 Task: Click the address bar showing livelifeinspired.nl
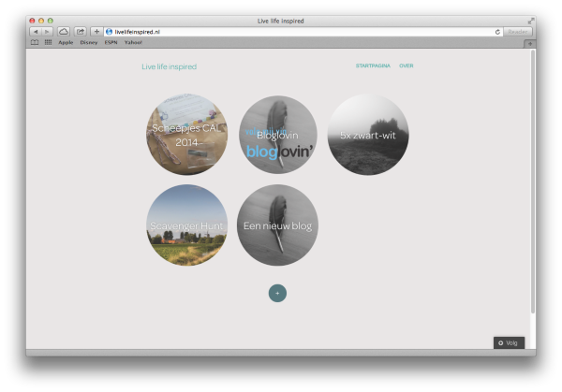[303, 32]
